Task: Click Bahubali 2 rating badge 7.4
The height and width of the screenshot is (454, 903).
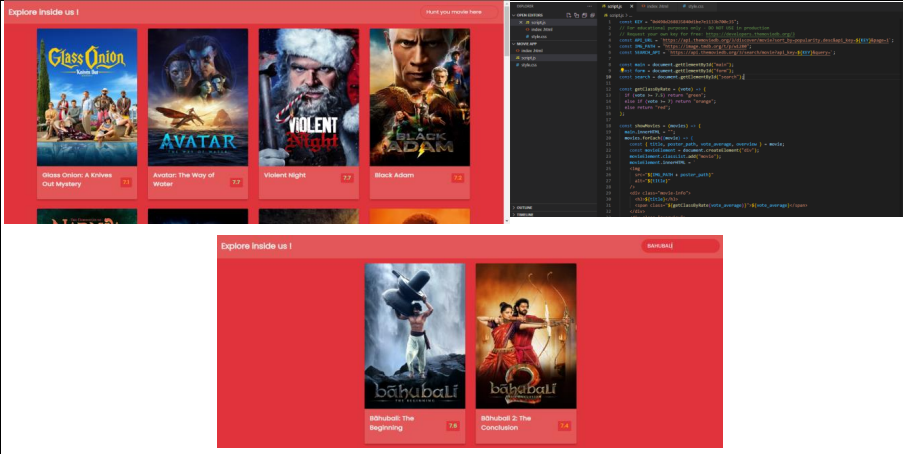Action: click(x=564, y=426)
